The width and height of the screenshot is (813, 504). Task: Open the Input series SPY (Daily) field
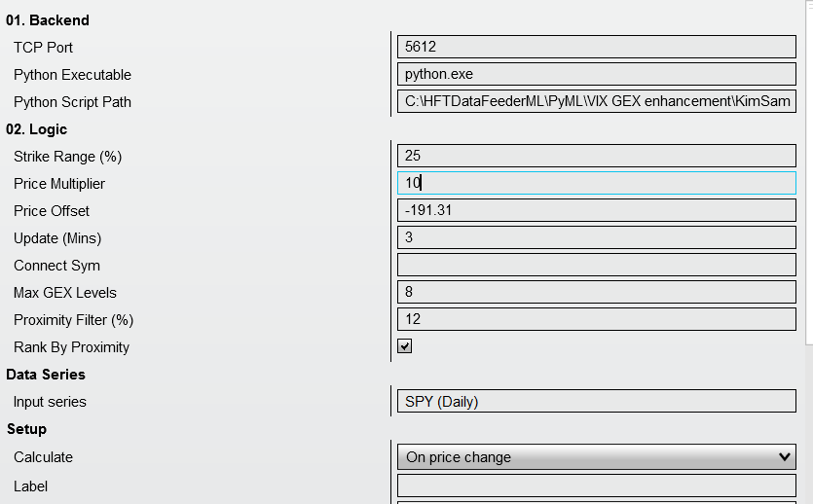tap(596, 401)
